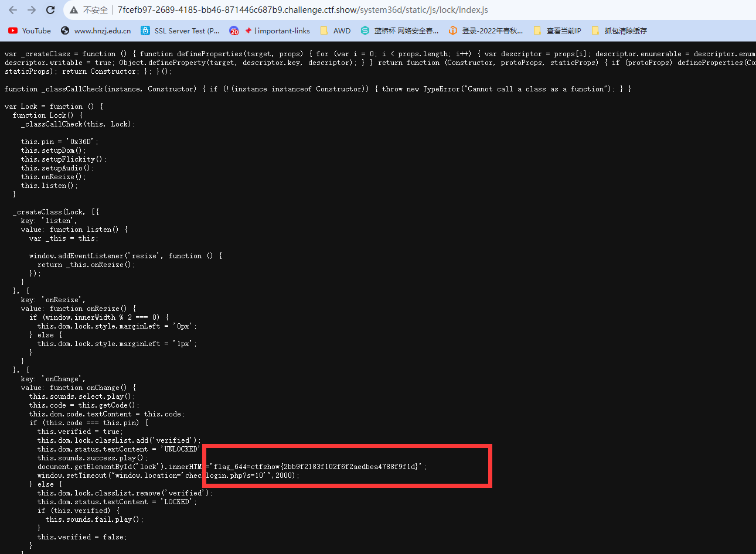Open the SSL Server Test bookmark

pyautogui.click(x=181, y=30)
